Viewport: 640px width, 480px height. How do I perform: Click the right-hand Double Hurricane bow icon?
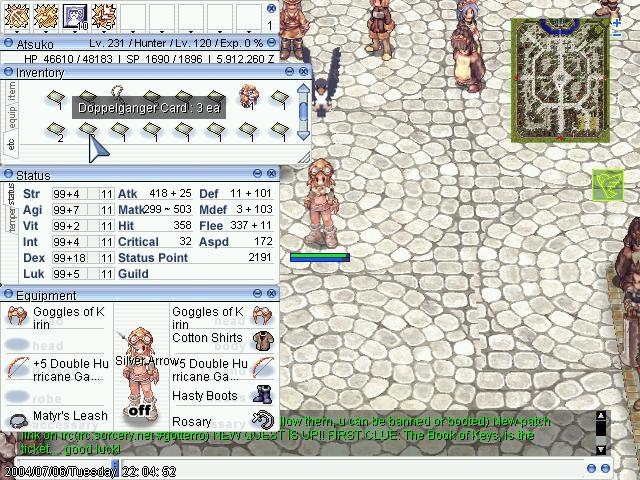tap(263, 367)
